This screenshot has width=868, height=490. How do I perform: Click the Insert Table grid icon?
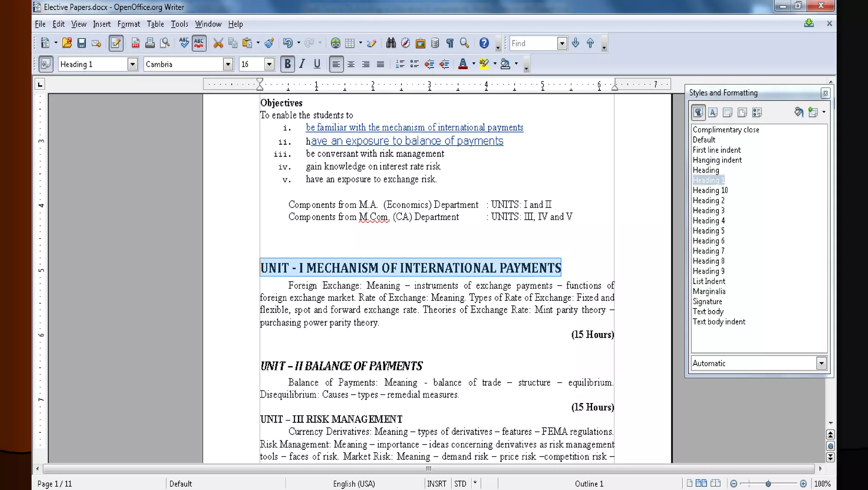tap(350, 43)
